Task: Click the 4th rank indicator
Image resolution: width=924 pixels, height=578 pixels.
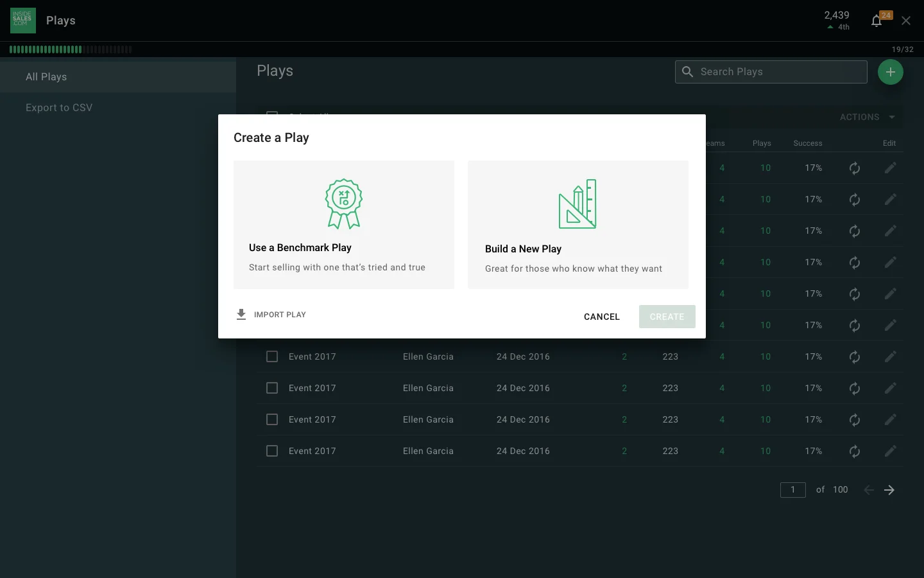Action: (839, 27)
